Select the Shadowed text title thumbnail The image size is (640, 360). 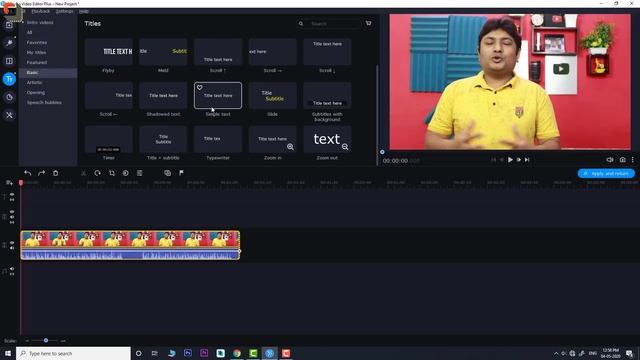163,96
